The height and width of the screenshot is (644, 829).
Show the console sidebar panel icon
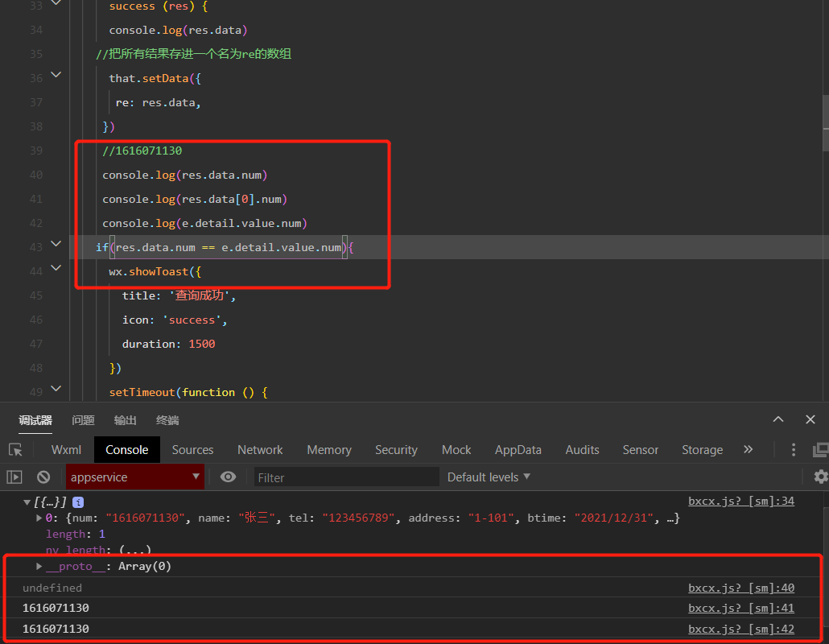(14, 477)
